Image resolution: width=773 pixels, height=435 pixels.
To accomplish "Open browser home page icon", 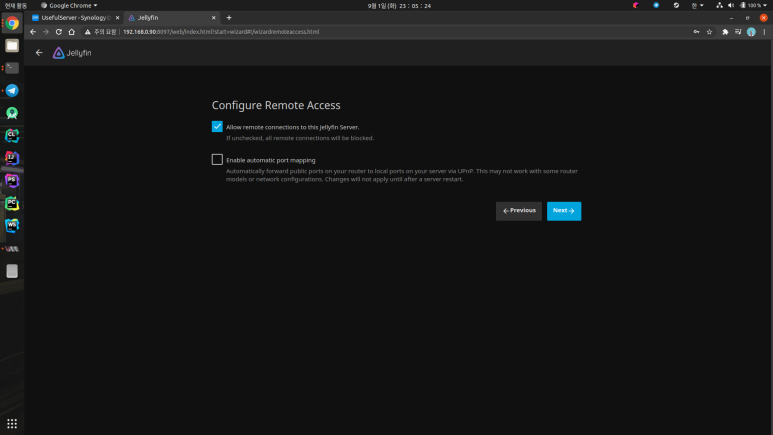I will click(x=71, y=32).
